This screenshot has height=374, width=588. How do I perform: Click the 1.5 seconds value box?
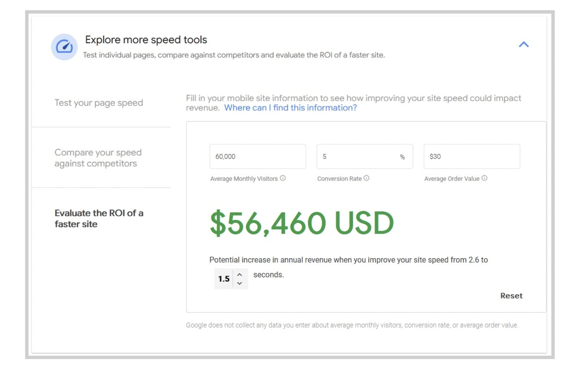224,279
